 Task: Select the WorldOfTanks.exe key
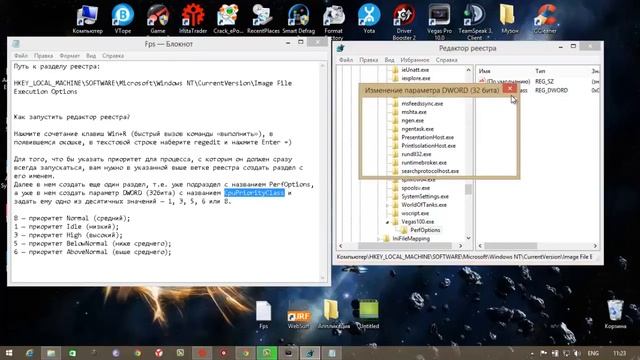tap(424, 205)
